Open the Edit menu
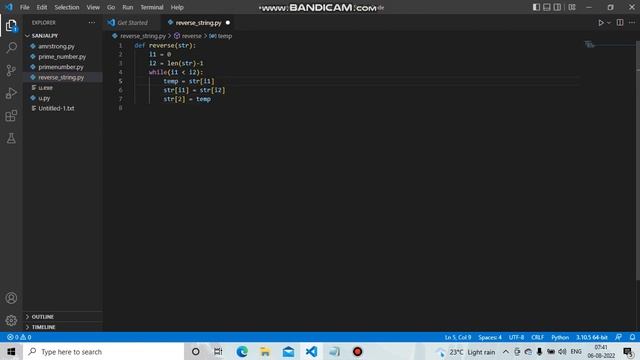 pos(42,7)
